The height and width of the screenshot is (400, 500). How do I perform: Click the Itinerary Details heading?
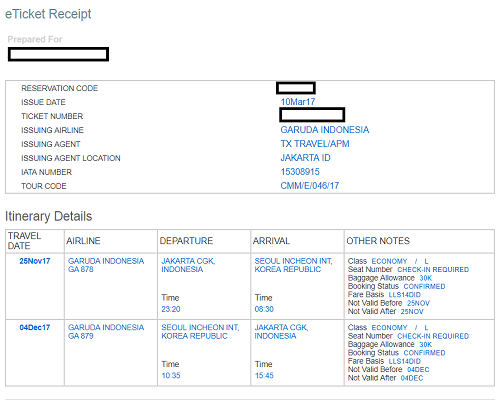point(48,216)
